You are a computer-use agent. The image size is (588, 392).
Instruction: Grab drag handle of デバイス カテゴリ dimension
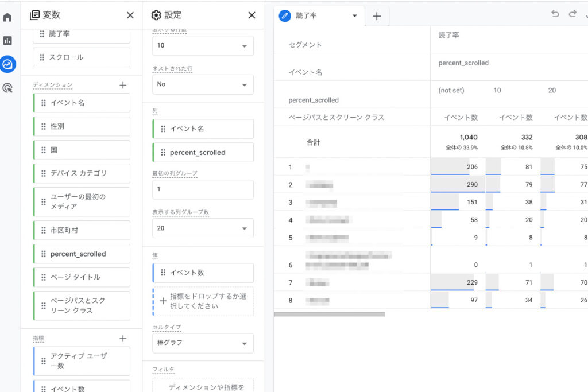44,173
